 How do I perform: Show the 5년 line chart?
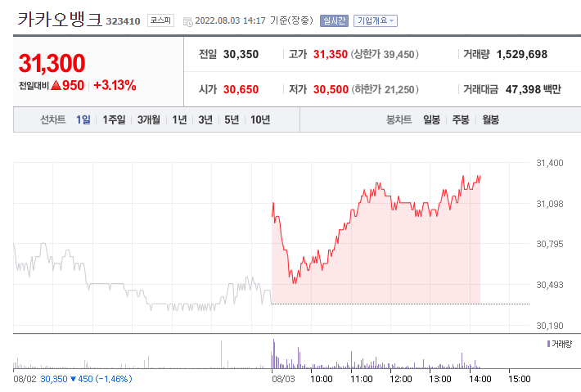coord(232,119)
